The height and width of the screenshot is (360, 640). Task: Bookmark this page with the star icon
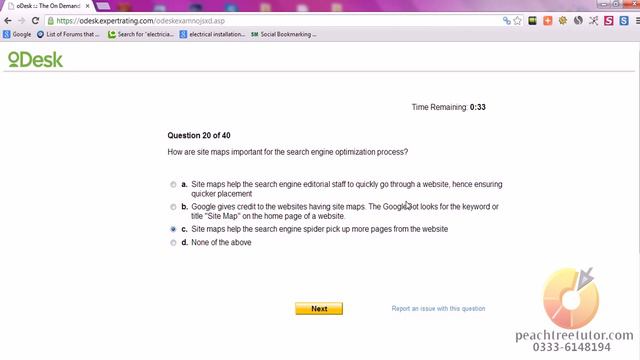[518, 21]
